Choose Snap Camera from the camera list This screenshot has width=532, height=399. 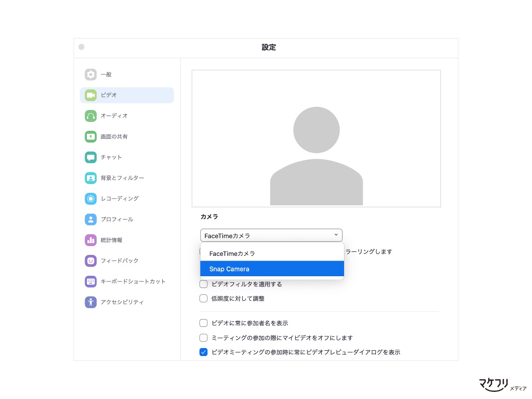click(x=272, y=269)
